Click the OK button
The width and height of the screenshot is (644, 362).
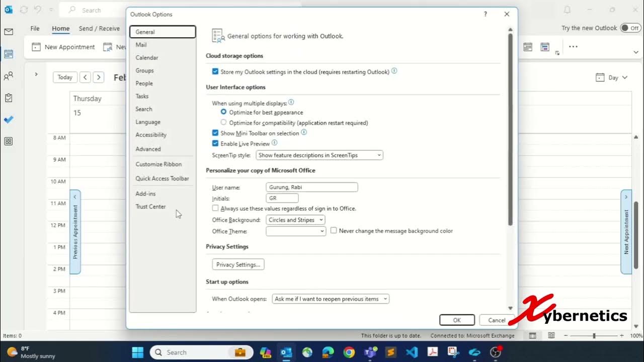pyautogui.click(x=457, y=320)
